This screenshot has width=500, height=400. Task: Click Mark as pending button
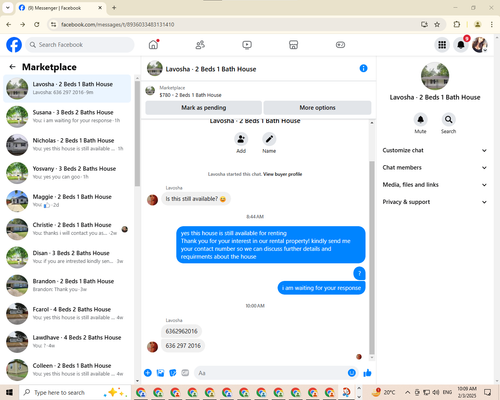(204, 108)
